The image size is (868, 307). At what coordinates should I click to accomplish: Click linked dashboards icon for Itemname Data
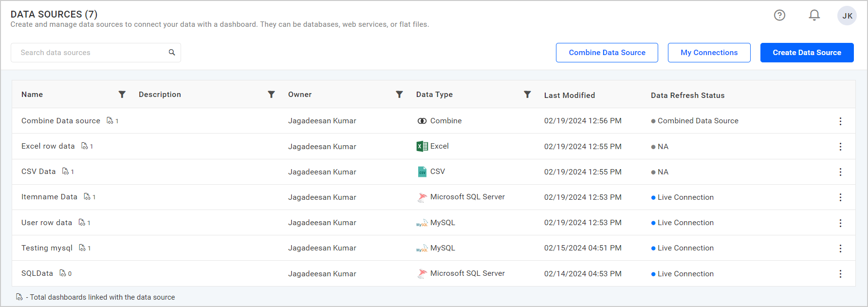pos(87,196)
